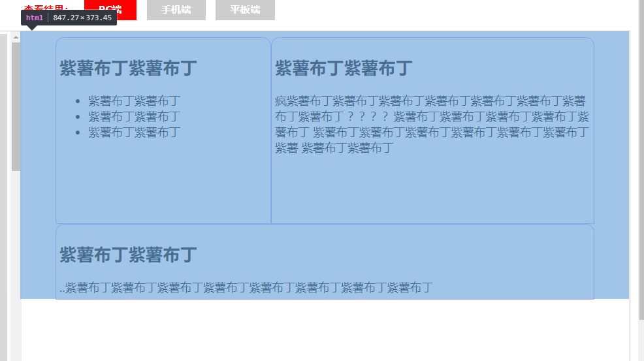Click the paragraph starting with 疯紫薯布丁
Screen dimensions: 644x361
tap(432, 125)
